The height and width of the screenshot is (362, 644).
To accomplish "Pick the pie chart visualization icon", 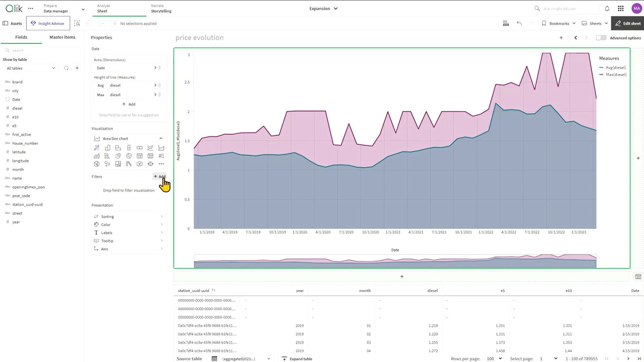I will [118, 156].
